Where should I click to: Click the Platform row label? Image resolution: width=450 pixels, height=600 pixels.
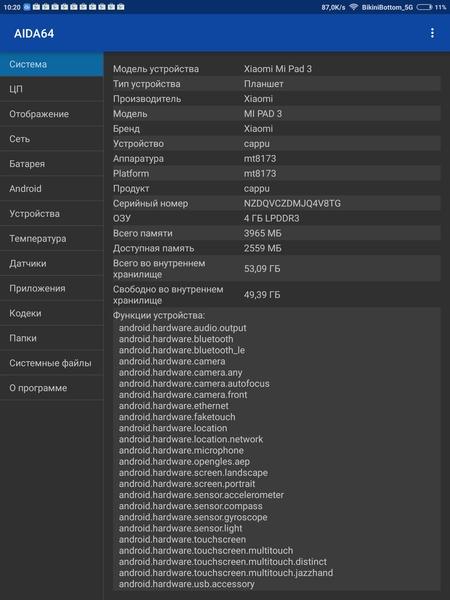click(x=131, y=174)
